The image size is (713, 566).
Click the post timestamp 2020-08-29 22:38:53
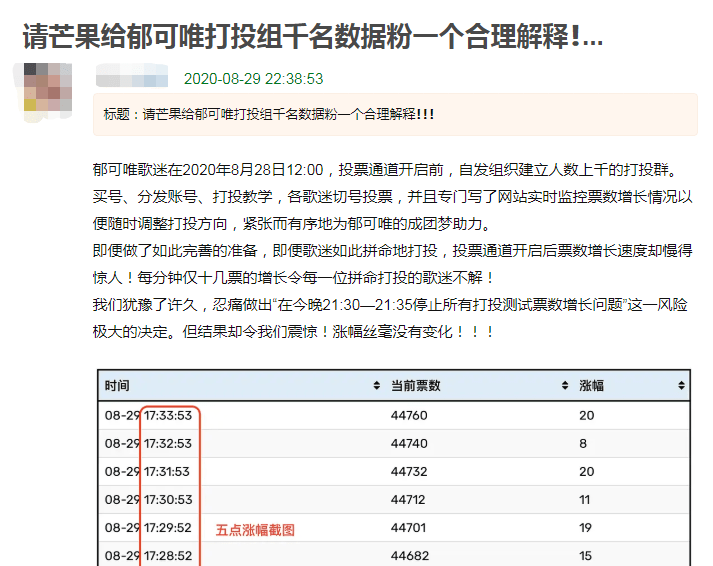(253, 79)
